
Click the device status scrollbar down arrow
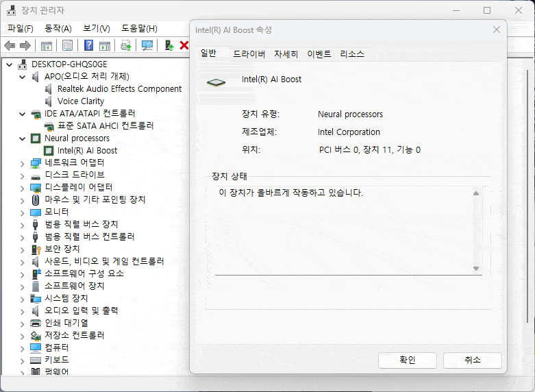(x=476, y=269)
